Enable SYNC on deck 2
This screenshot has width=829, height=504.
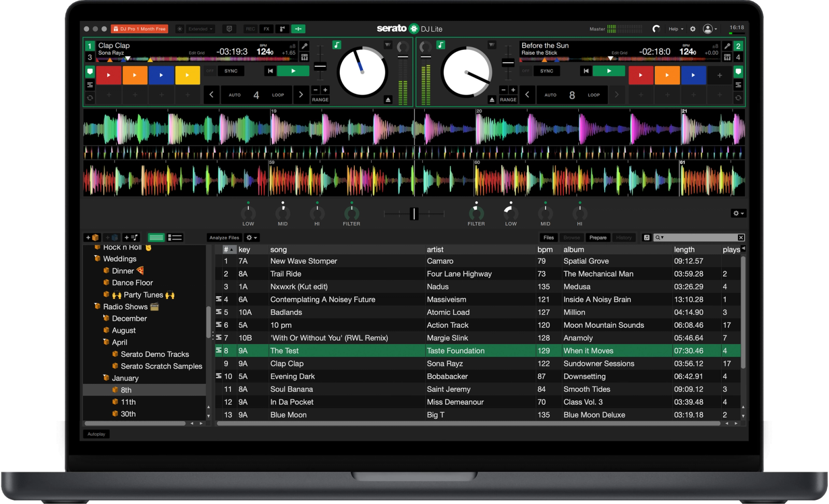547,71
